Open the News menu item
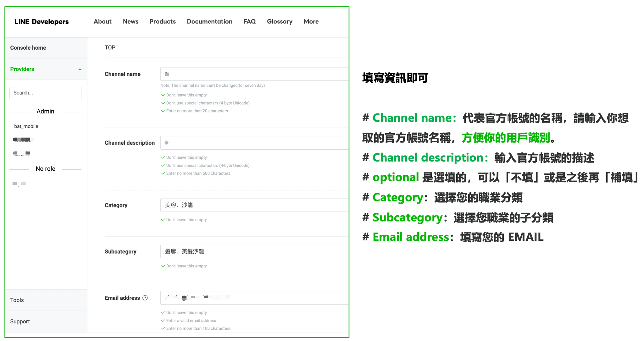644x341 pixels. pyautogui.click(x=130, y=22)
